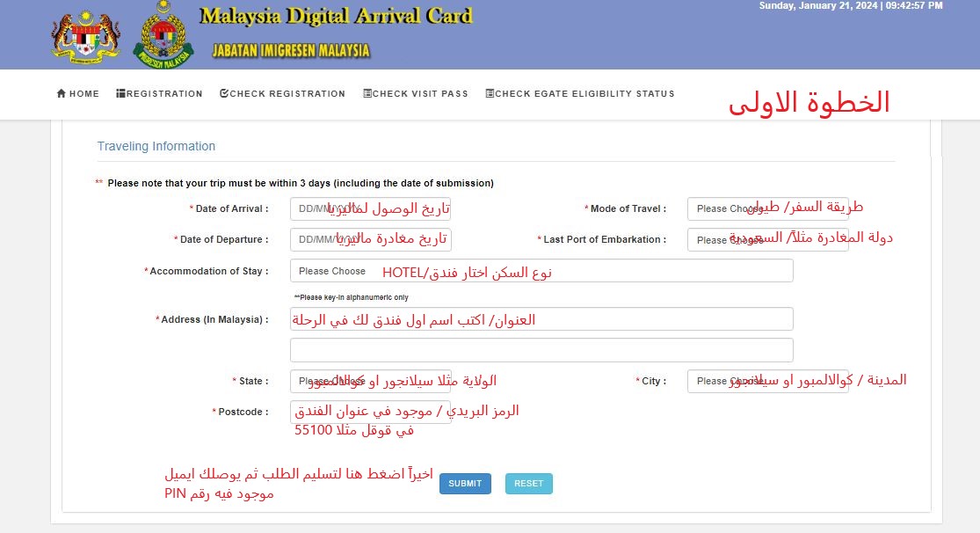Viewport: 980px width, 533px height.
Task: Click the Check eGate Eligibility Status icon
Action: (490, 93)
